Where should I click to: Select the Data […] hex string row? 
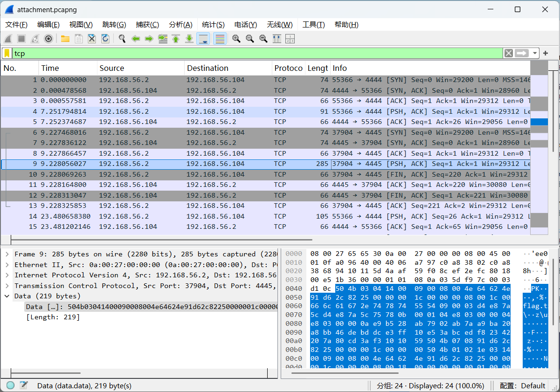151,307
